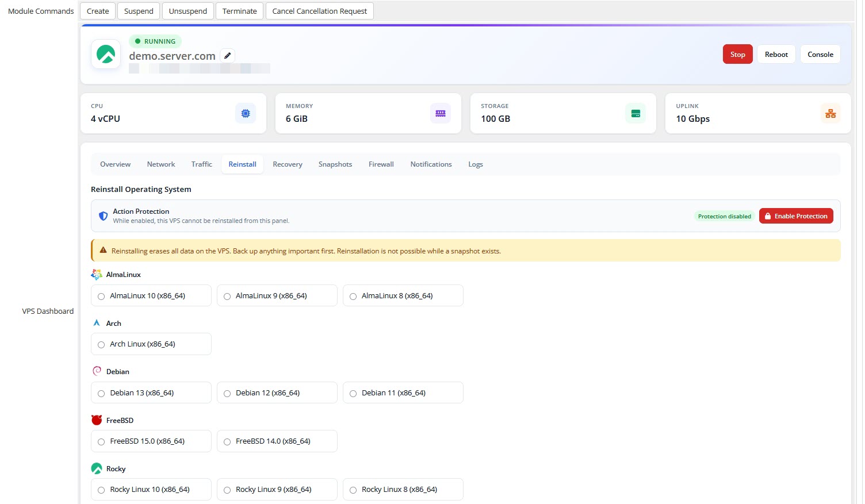View the Logs tab
This screenshot has width=865, height=504.
[476, 164]
